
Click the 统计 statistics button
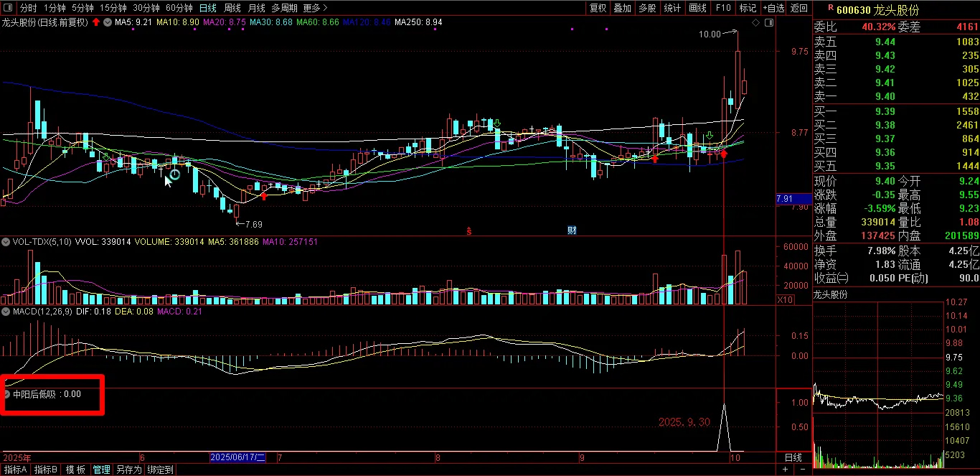coord(672,8)
